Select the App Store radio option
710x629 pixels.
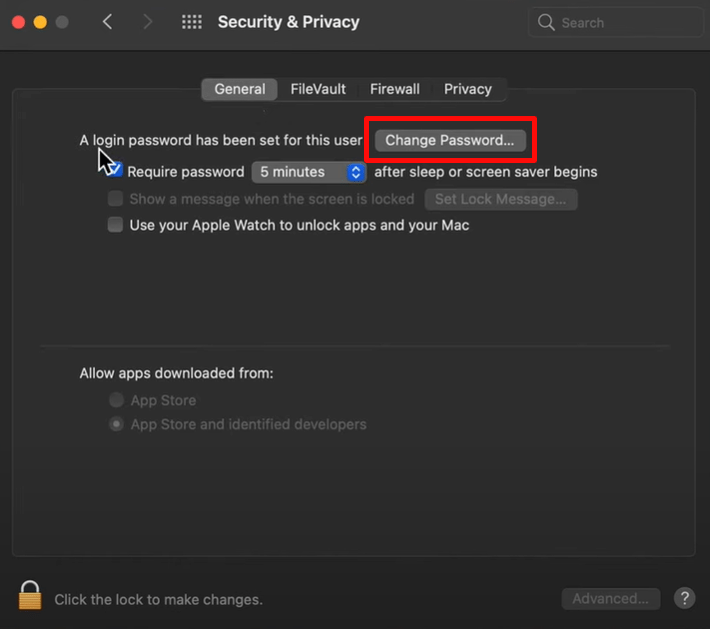117,400
